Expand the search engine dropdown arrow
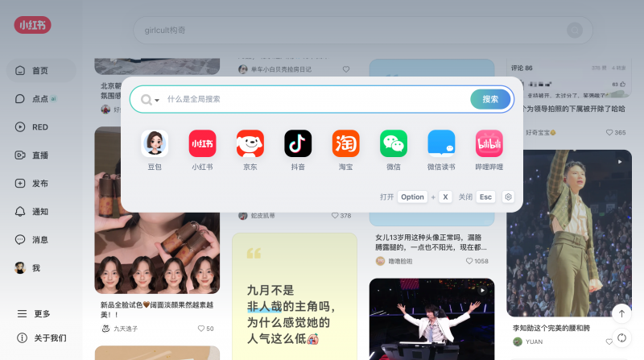Screen dimensions: 644x360 click(157, 100)
